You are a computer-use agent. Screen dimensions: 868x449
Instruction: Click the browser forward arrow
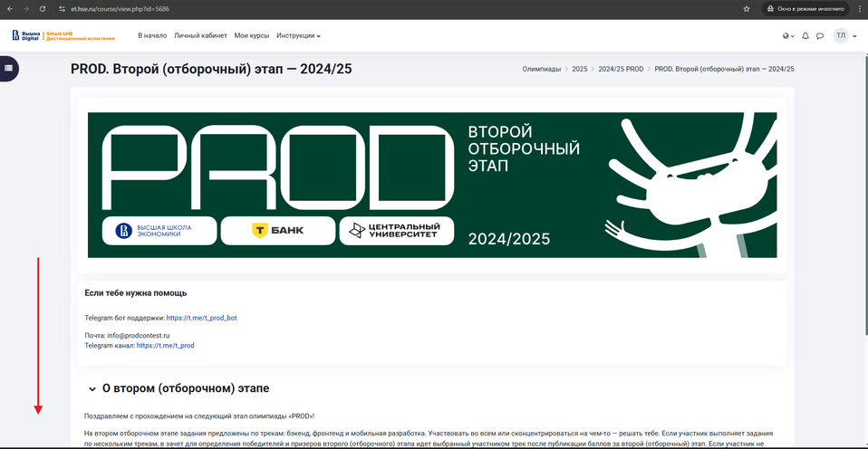26,9
